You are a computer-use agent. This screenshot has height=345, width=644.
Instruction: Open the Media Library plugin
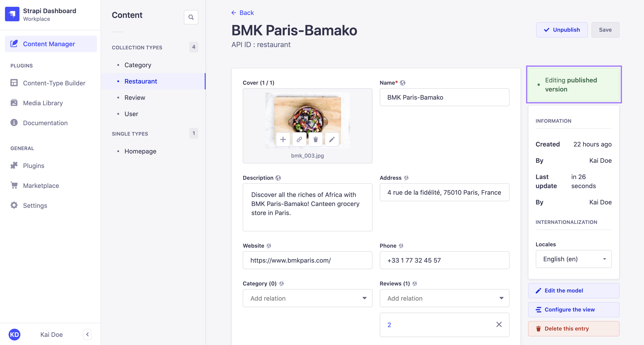pos(43,103)
